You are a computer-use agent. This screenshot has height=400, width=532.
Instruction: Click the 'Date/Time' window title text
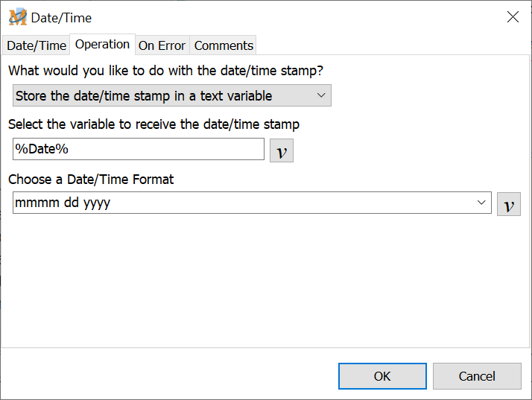tap(62, 17)
